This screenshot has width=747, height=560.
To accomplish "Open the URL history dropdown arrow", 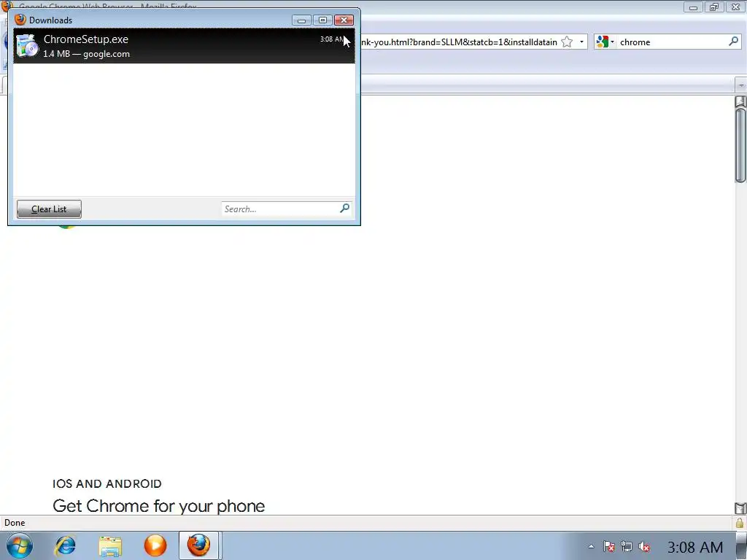I will 581,42.
